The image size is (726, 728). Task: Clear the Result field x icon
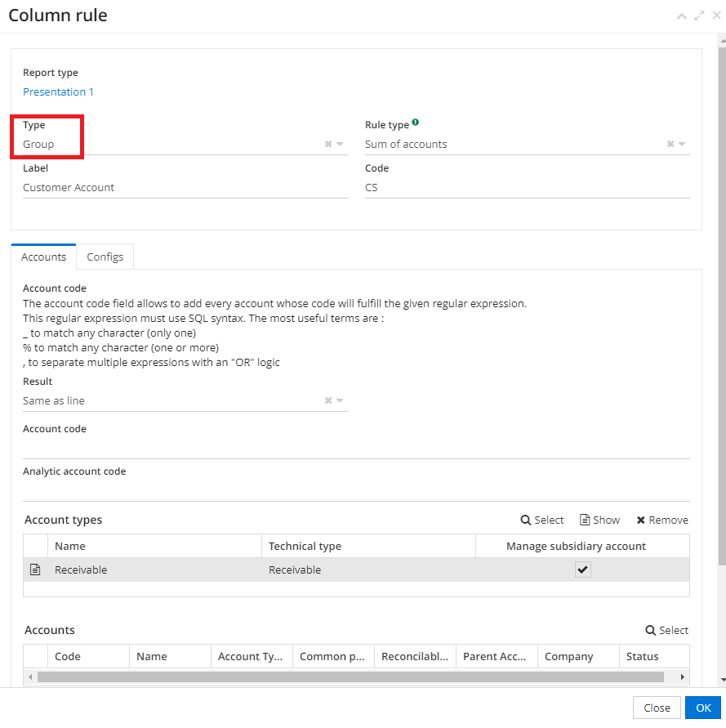coord(328,400)
